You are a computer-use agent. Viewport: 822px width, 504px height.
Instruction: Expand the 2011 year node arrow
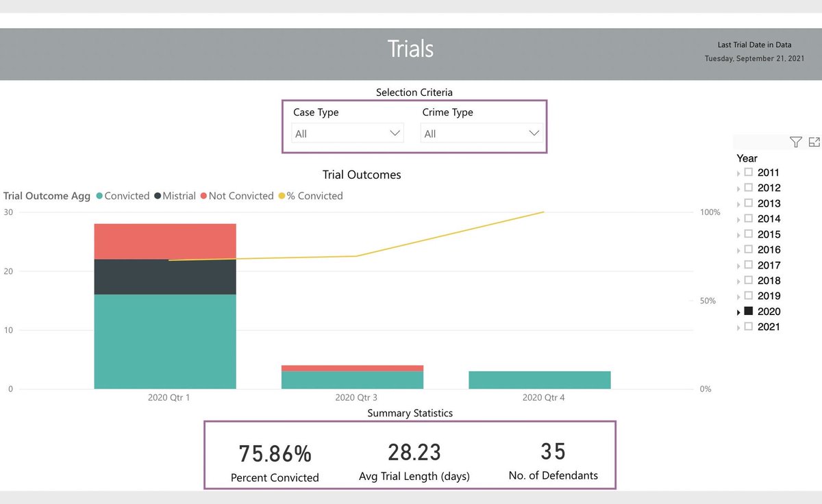pos(739,174)
